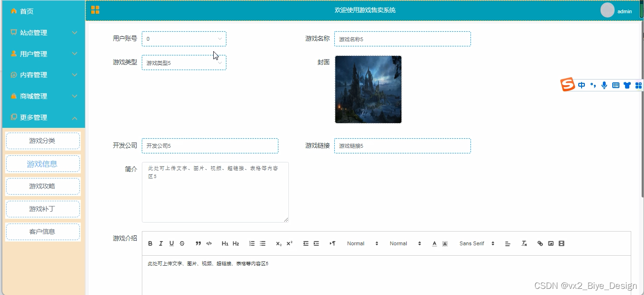
Task: Insert an image in the editor
Action: (551, 243)
